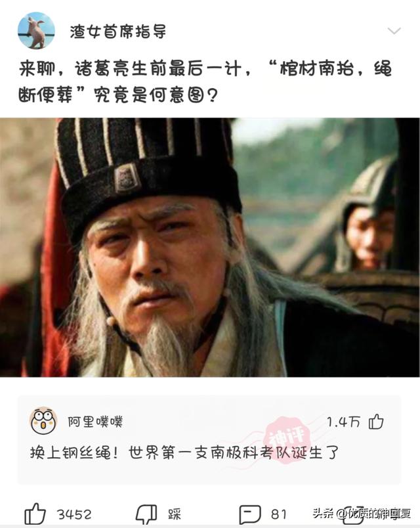Expand the post options chevron
Viewport: 420px width, 528px height.
[x=394, y=31]
